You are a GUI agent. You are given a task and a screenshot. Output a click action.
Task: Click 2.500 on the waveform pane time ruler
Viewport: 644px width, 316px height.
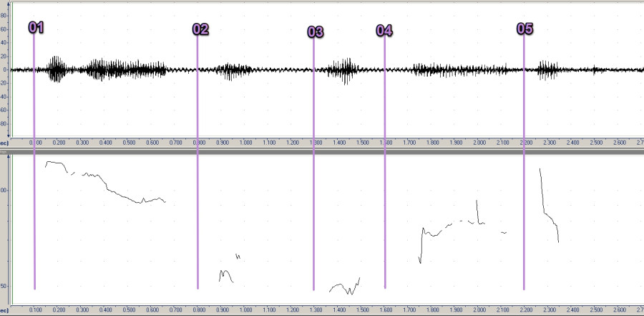pos(596,143)
